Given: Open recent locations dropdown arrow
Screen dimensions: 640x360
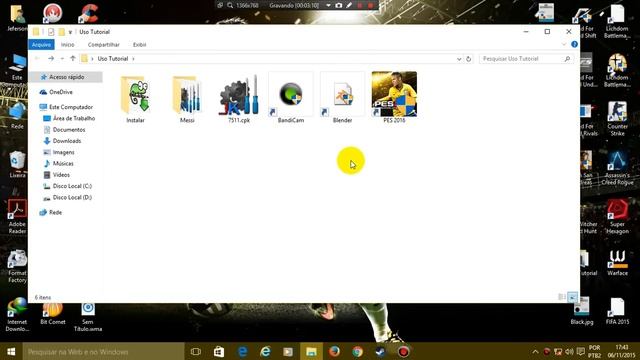Looking at the screenshot, I should [x=62, y=59].
